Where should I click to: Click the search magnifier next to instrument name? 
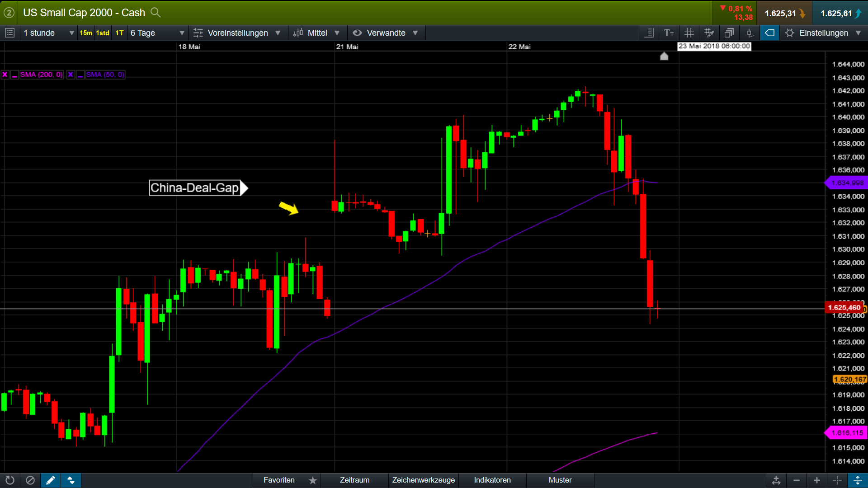156,13
